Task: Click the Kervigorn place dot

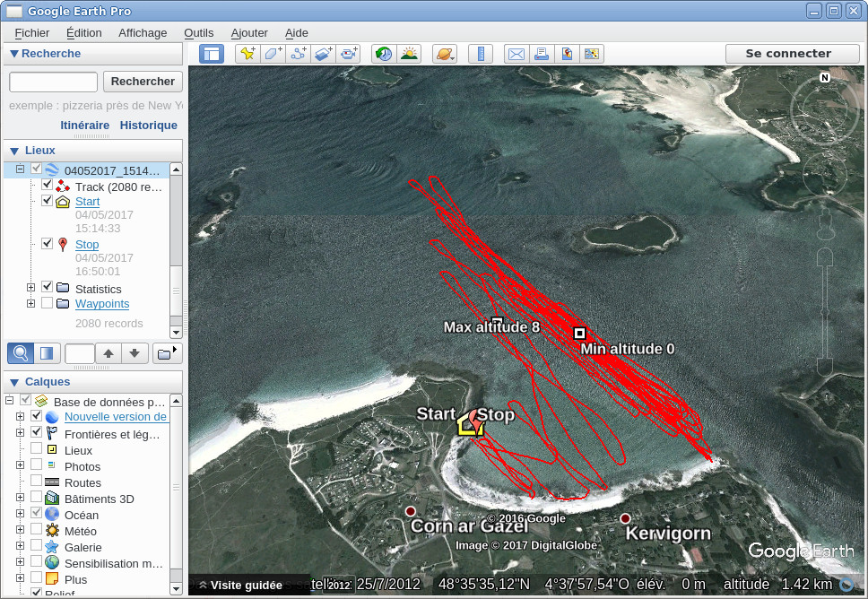Action: point(625,518)
